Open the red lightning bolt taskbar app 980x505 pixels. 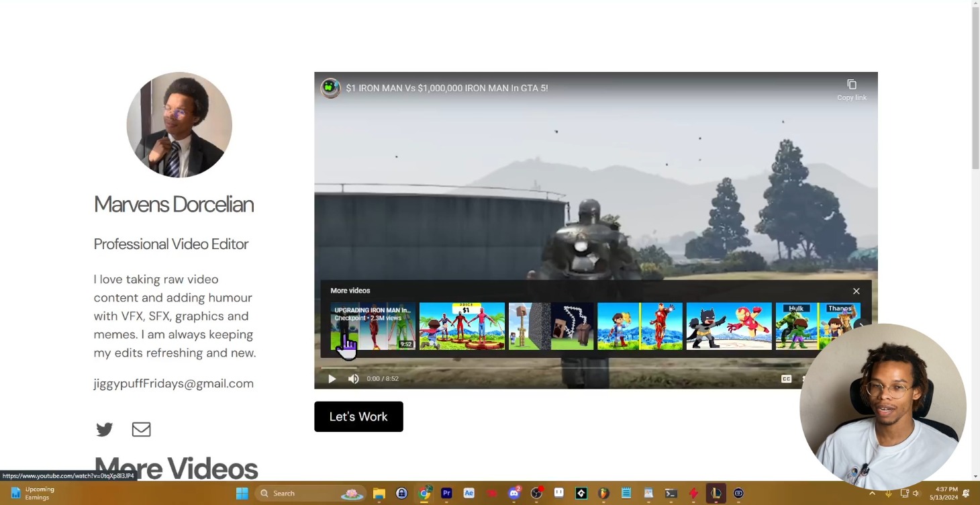pyautogui.click(x=693, y=493)
